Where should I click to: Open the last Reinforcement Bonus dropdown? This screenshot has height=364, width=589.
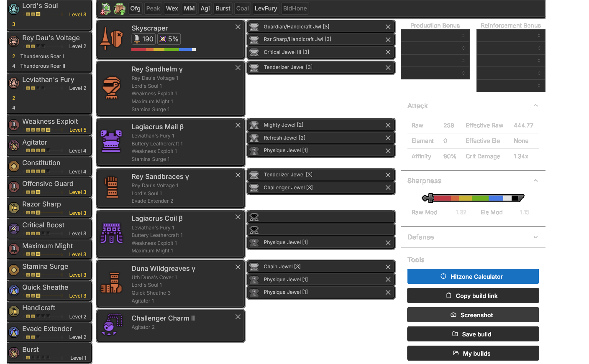point(511,86)
